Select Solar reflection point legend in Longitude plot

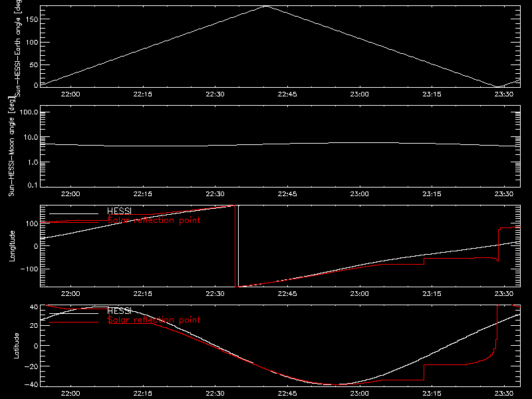[154, 220]
